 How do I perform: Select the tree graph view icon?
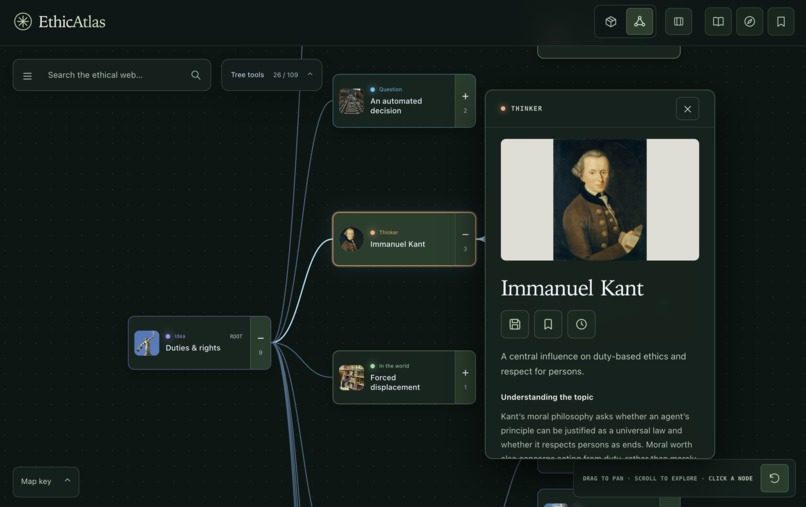coord(639,22)
